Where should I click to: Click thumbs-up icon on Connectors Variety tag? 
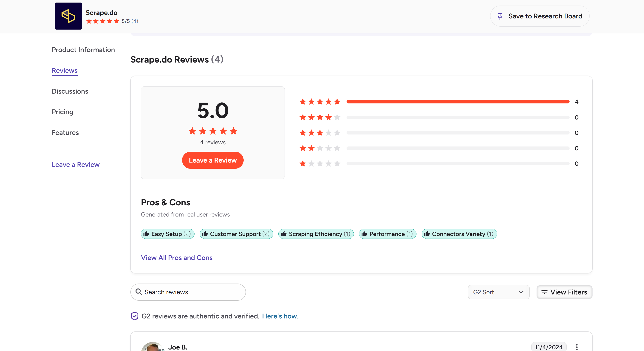pos(427,234)
